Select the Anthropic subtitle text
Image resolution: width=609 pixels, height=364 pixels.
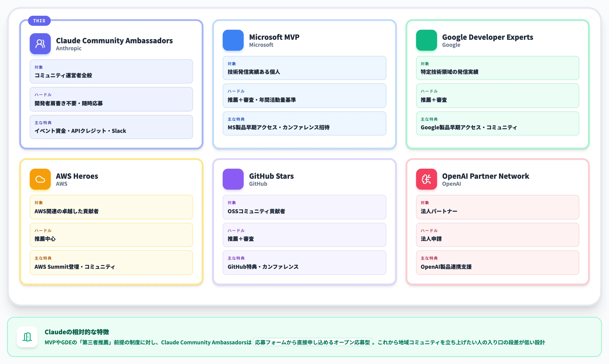pyautogui.click(x=68, y=48)
